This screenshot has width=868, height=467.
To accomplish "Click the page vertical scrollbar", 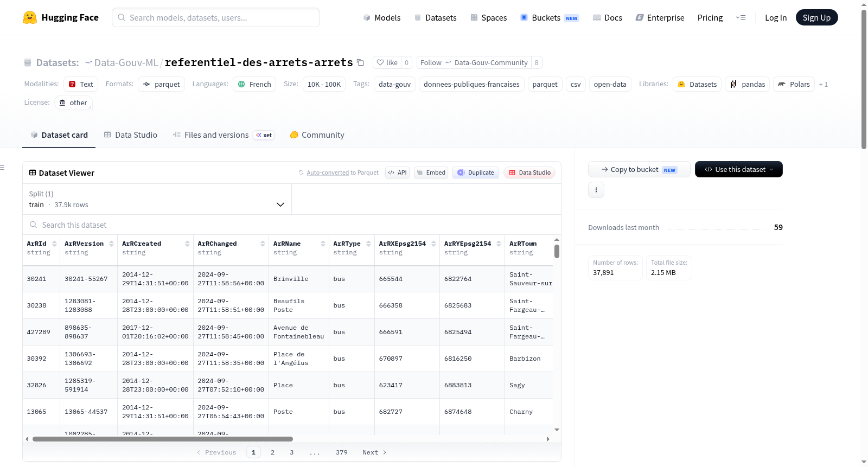I will [864, 79].
